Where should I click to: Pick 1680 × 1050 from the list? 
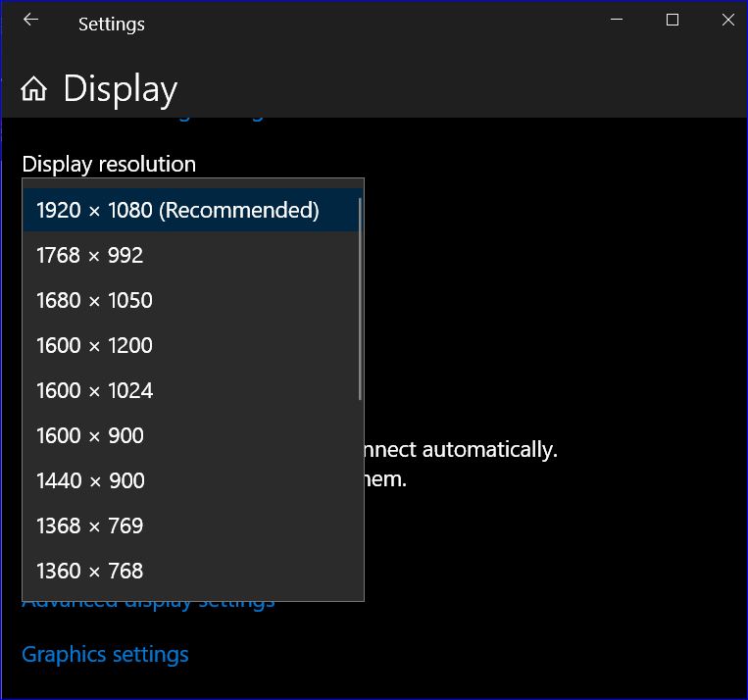pos(193,300)
